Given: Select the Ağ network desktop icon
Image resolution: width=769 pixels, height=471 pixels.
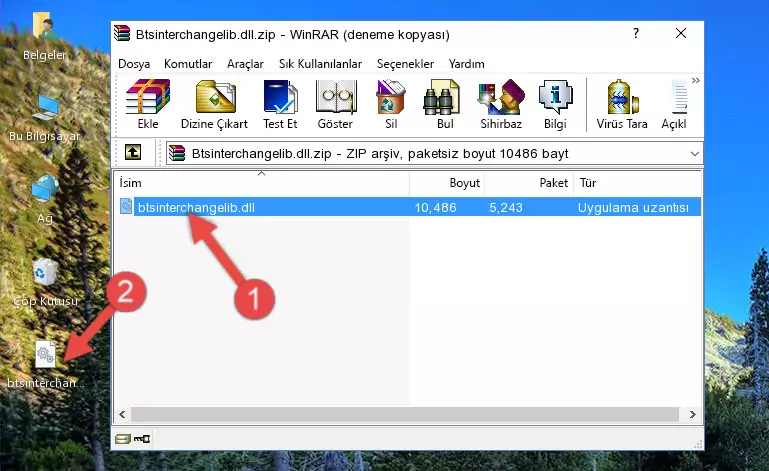Looking at the screenshot, I should [45, 200].
